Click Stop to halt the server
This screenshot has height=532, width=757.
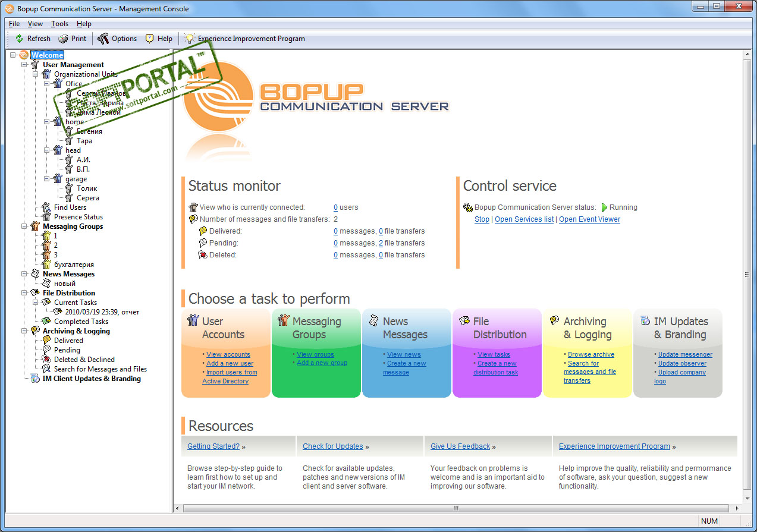point(482,219)
